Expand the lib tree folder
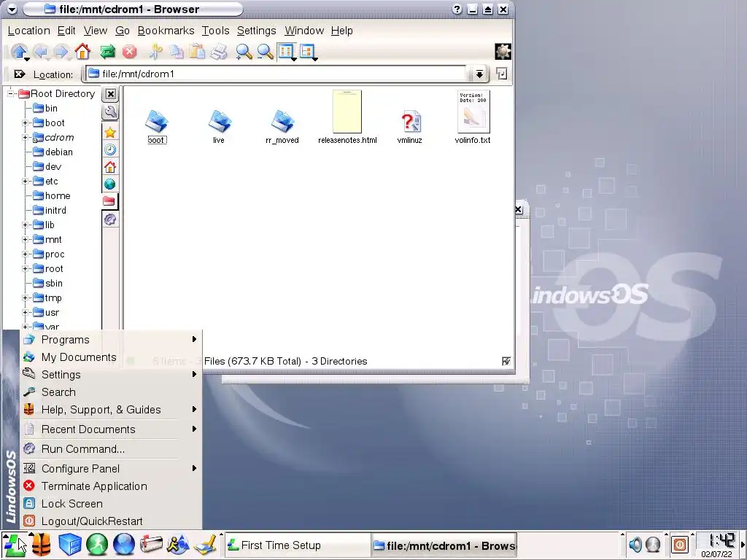Image resolution: width=747 pixels, height=560 pixels. [25, 225]
